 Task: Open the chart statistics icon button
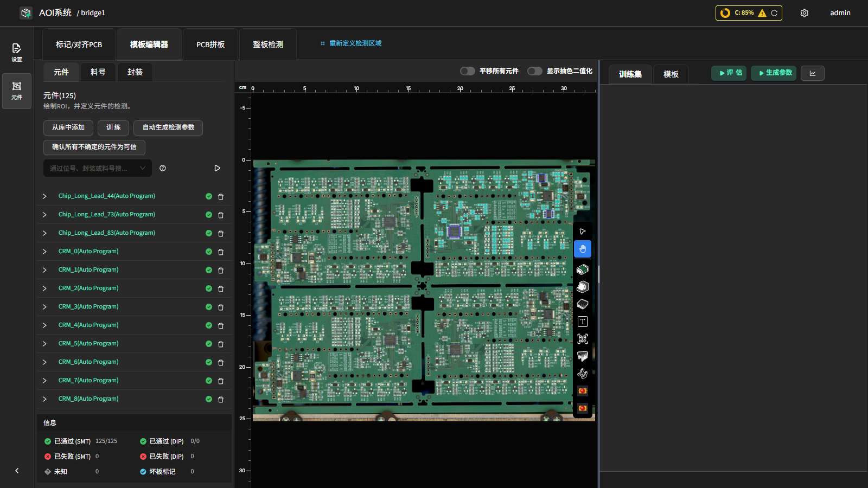(813, 73)
